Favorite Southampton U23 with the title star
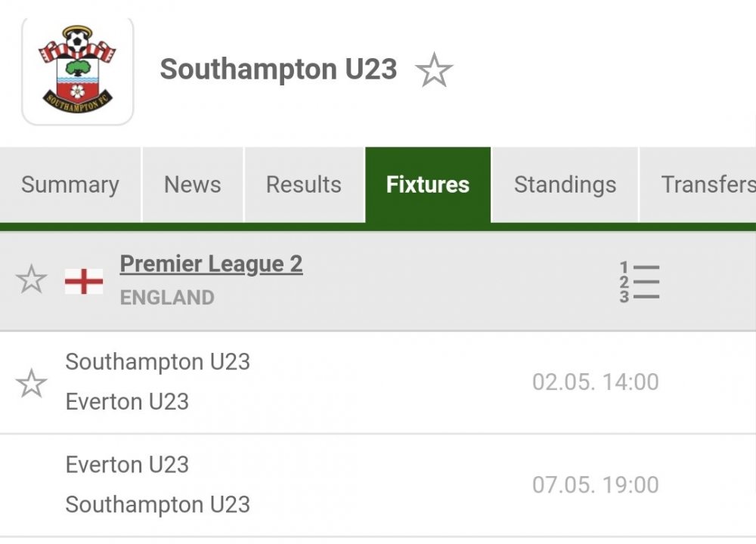This screenshot has width=756, height=544. 434,71
